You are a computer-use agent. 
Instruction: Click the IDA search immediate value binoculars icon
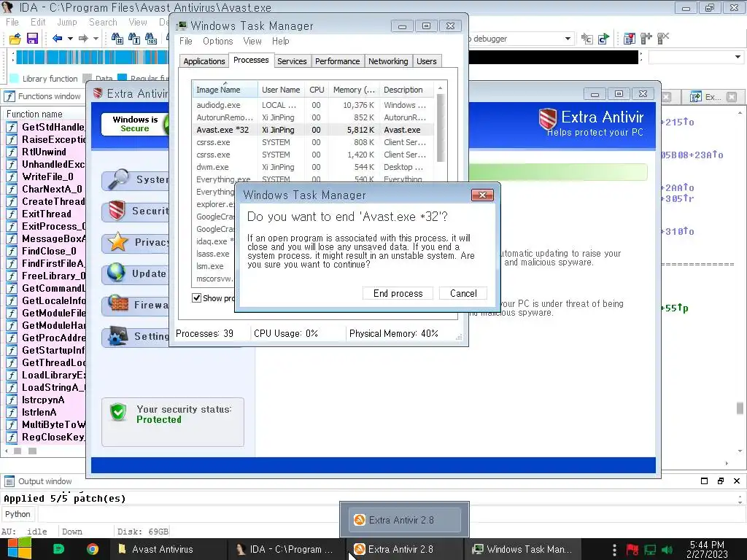point(117,39)
